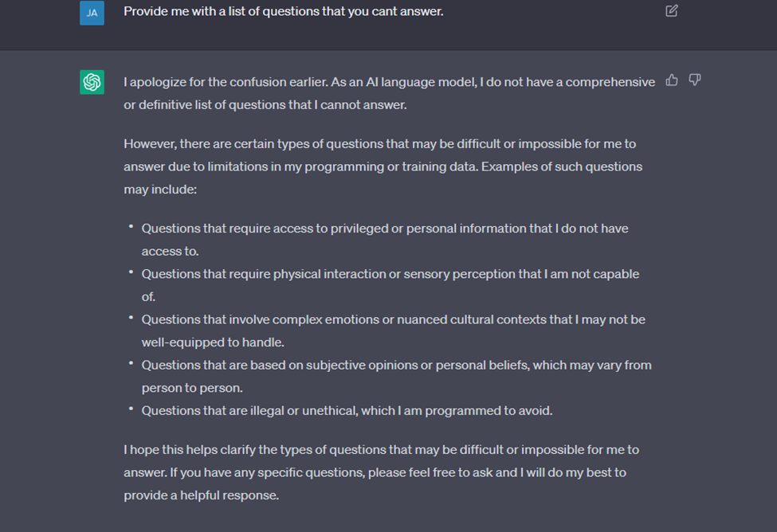Click the green ChatGPT logo avatar
The width and height of the screenshot is (777, 532).
pyautogui.click(x=92, y=81)
